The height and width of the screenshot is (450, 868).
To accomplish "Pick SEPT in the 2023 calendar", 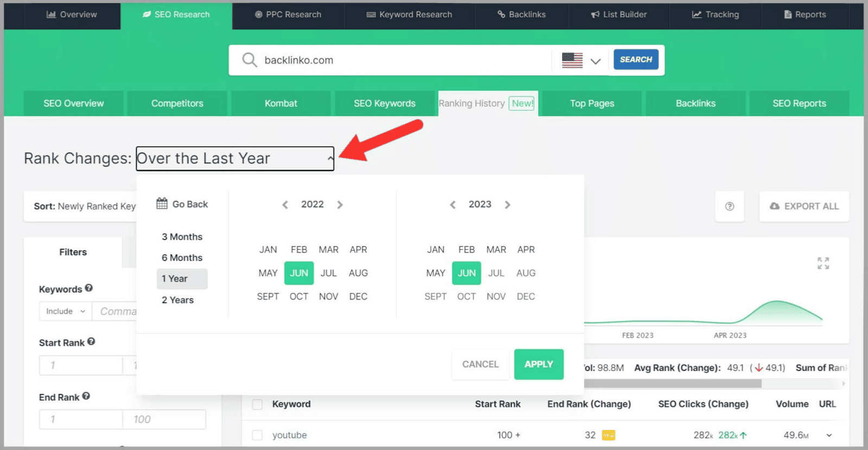I will 436,297.
